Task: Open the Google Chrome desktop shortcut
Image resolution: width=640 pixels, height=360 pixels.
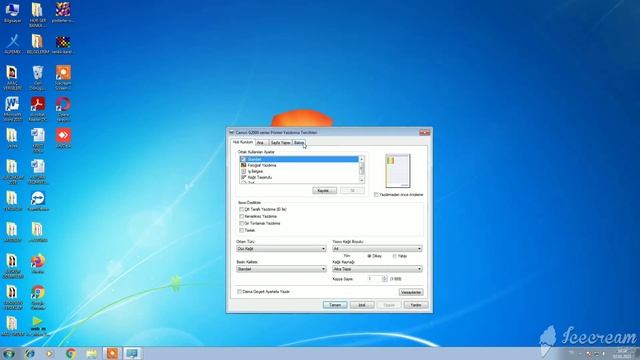Action: click(x=38, y=297)
